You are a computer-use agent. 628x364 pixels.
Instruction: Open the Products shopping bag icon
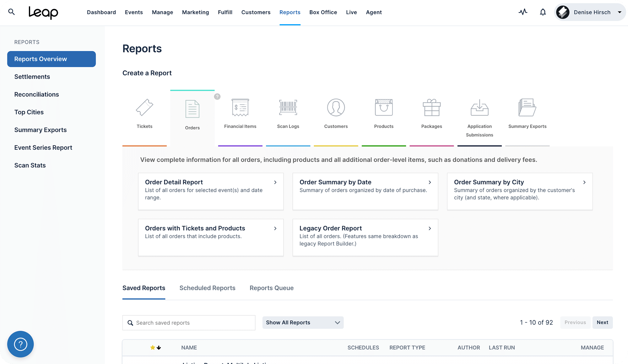pyautogui.click(x=383, y=108)
